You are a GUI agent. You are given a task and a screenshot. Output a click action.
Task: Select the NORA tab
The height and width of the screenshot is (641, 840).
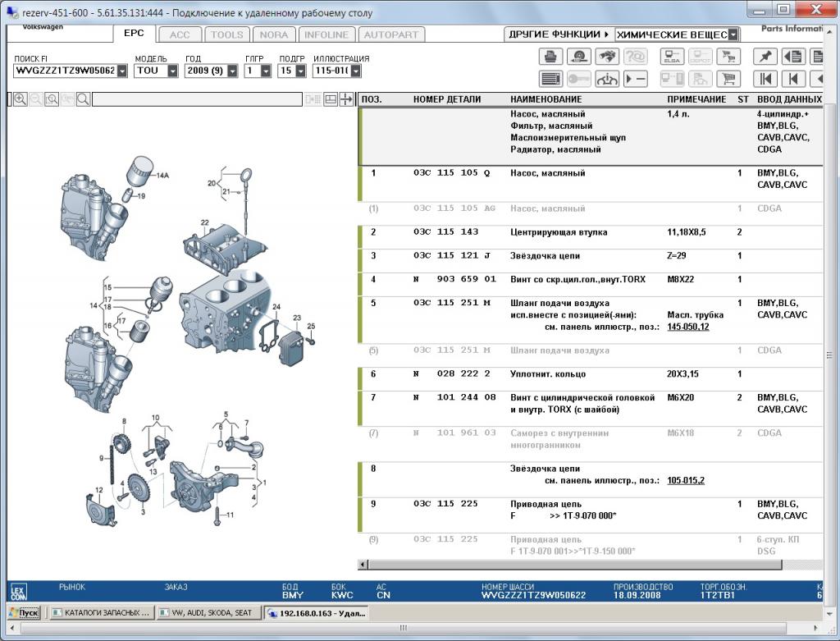pos(274,34)
